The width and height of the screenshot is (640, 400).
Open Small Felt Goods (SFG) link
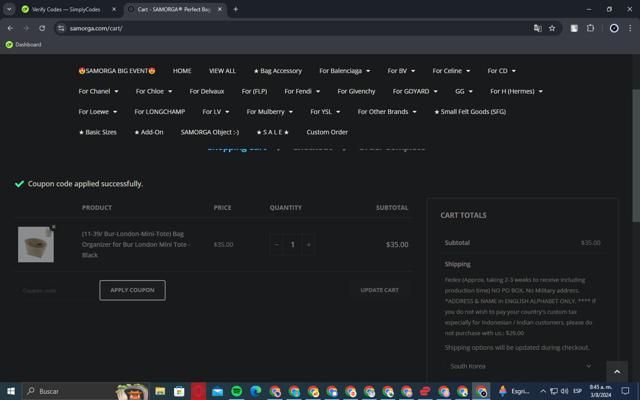tap(470, 111)
